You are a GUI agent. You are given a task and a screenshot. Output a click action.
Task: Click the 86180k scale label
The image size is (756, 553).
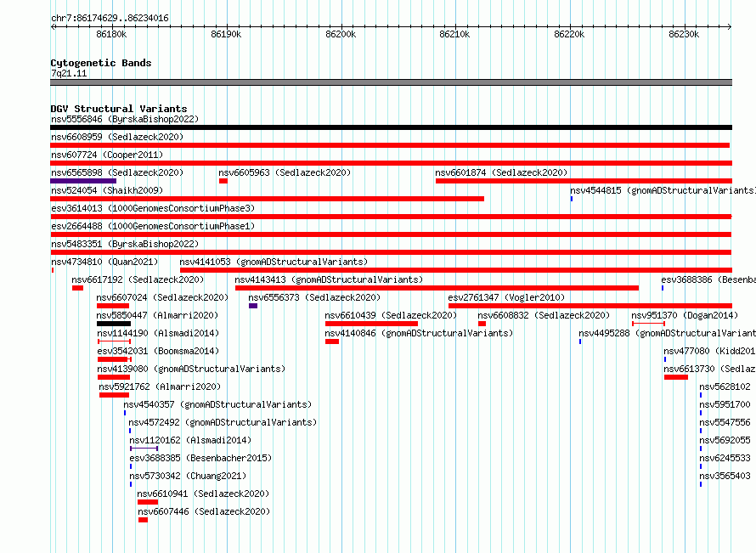click(111, 34)
